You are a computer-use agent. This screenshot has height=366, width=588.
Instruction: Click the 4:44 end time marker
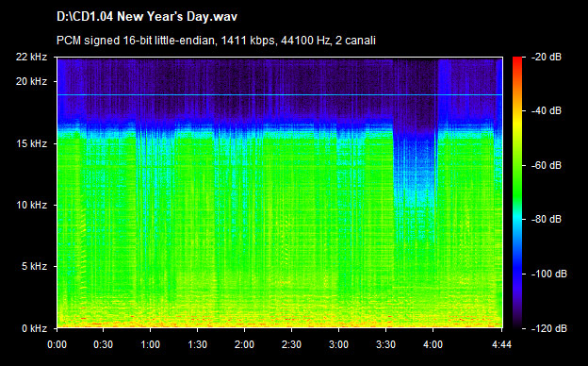tap(501, 344)
